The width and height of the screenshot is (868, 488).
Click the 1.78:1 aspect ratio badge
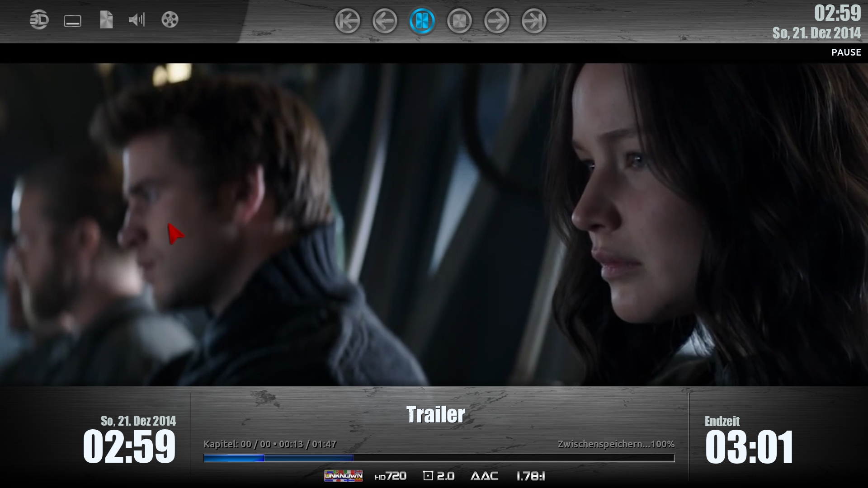(531, 476)
